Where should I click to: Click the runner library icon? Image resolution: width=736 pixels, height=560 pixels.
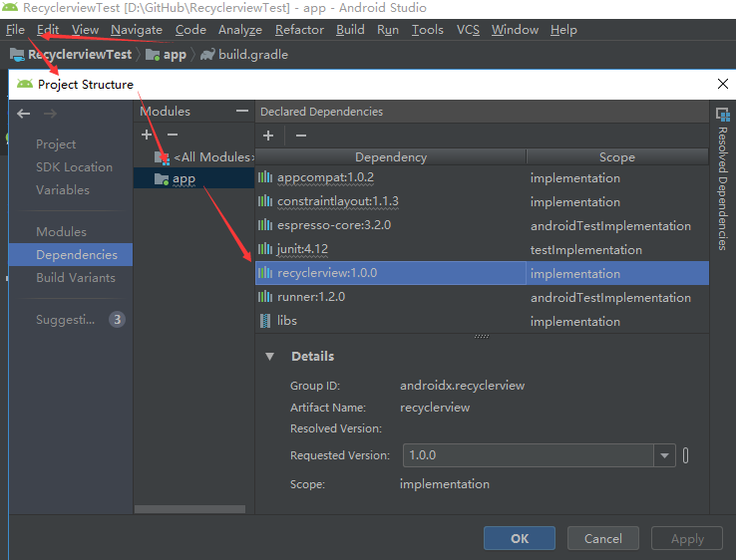265,297
